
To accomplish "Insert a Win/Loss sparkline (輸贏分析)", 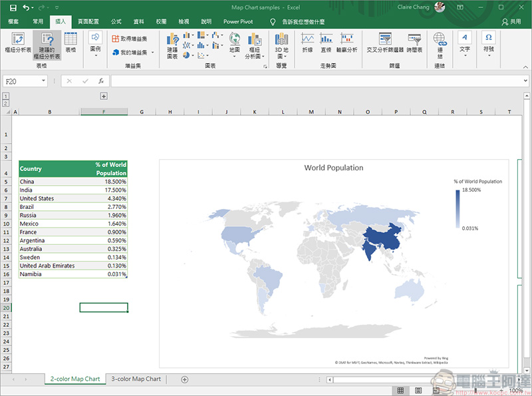I will click(346, 43).
